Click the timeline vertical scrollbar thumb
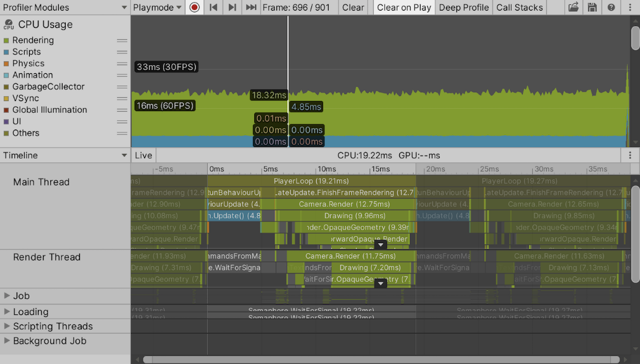 (635, 233)
